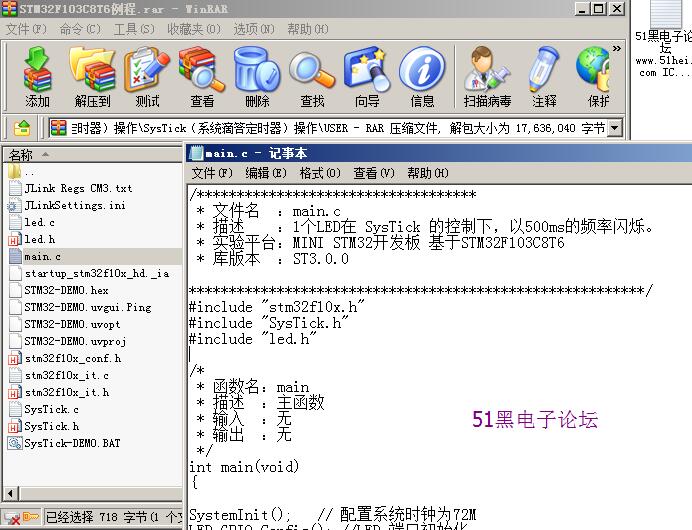Open WinRAR 收藏夹(O) menu
Screen dimensions: 692x530
click(193, 29)
